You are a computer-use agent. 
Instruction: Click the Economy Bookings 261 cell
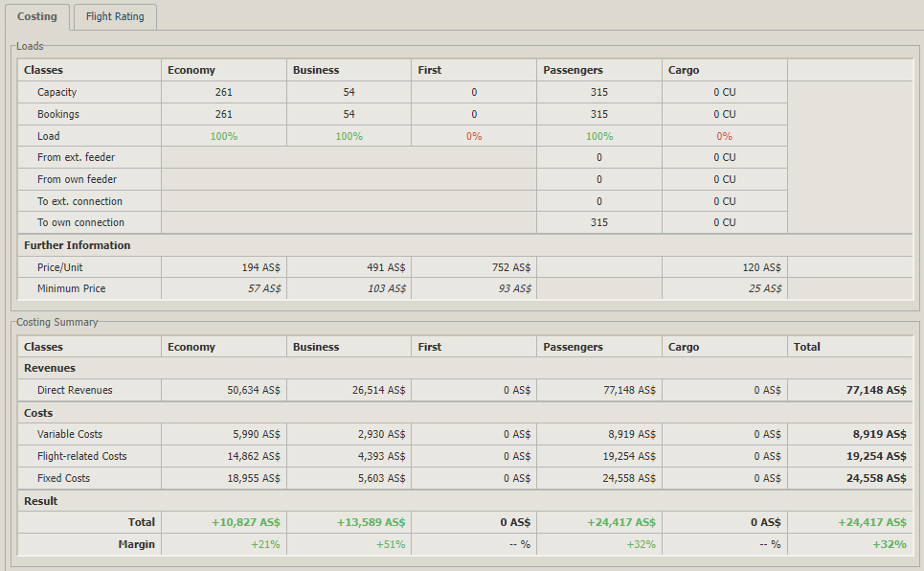pyautogui.click(x=224, y=114)
